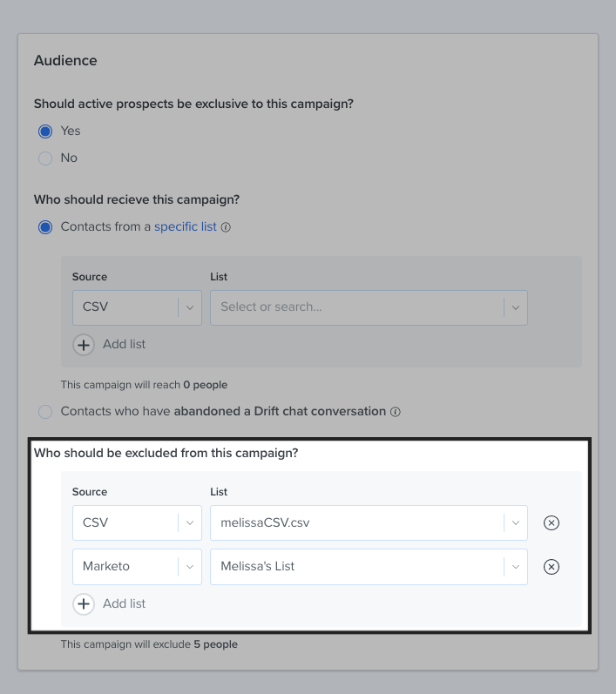Click Add list plus icon in recipient section
616x694 pixels.
point(84,345)
